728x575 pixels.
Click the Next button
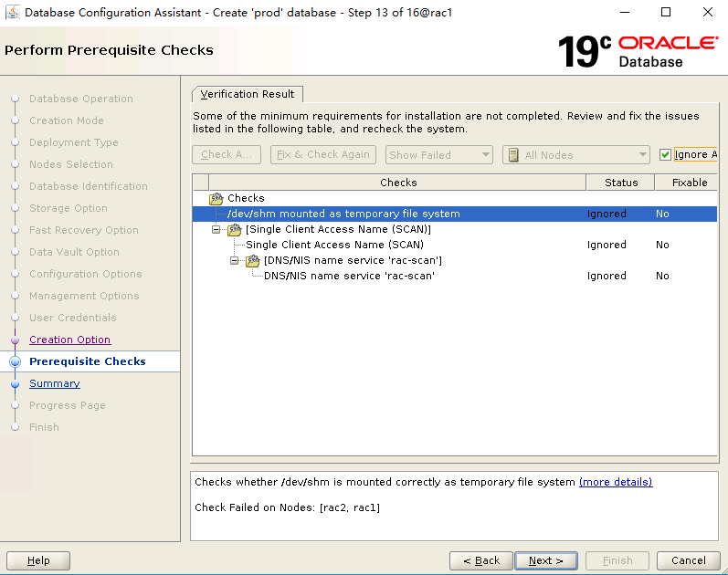click(546, 560)
